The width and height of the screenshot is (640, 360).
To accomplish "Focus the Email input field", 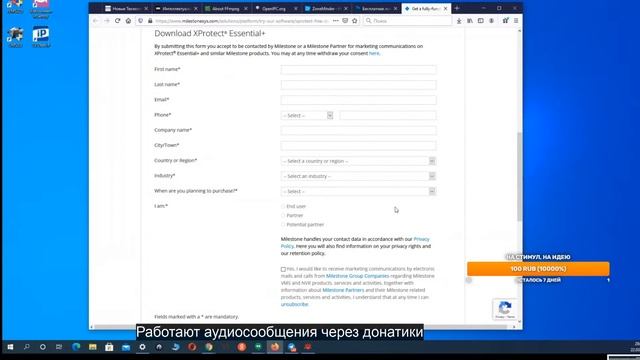I will pyautogui.click(x=358, y=100).
